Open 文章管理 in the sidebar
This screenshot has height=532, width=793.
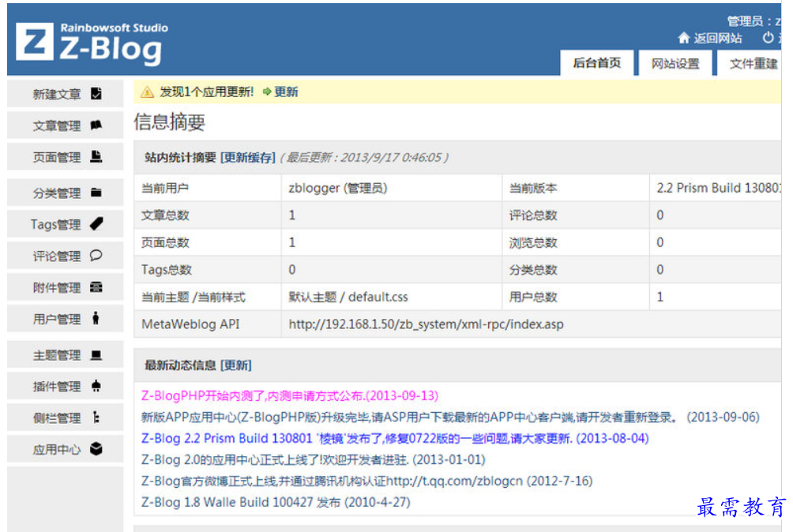[x=66, y=126]
